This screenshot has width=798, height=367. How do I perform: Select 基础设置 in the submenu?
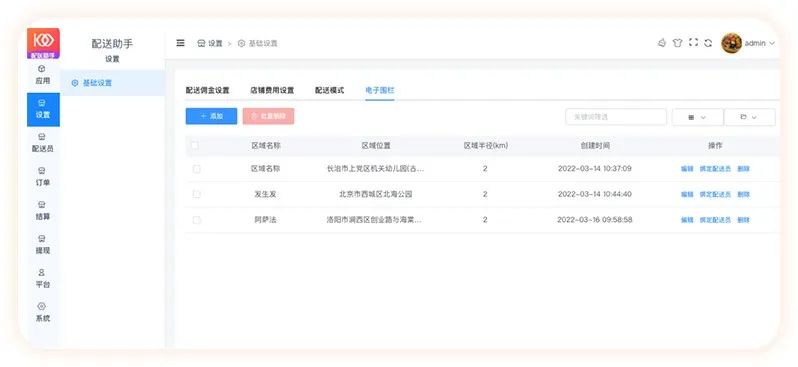pyautogui.click(x=112, y=83)
